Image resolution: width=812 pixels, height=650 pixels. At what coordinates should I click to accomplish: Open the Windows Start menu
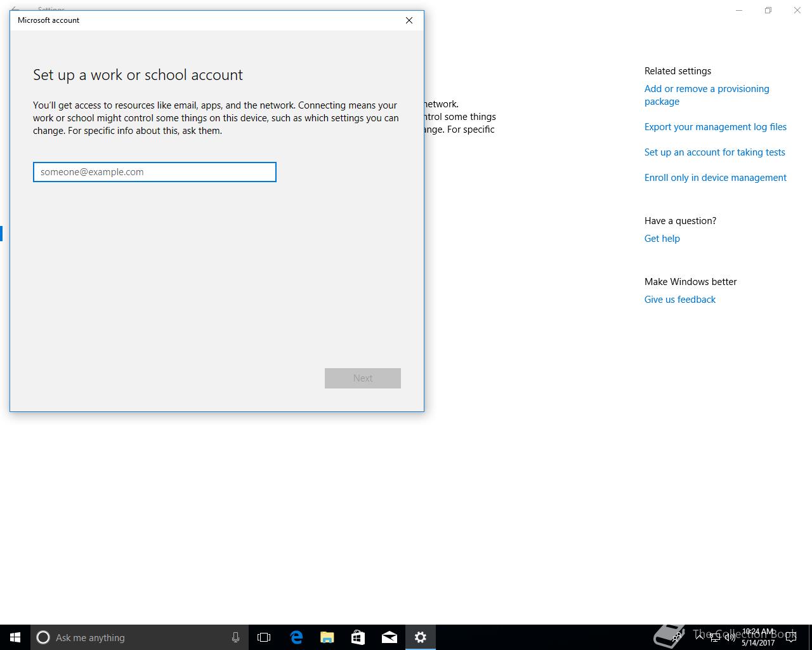point(15,637)
